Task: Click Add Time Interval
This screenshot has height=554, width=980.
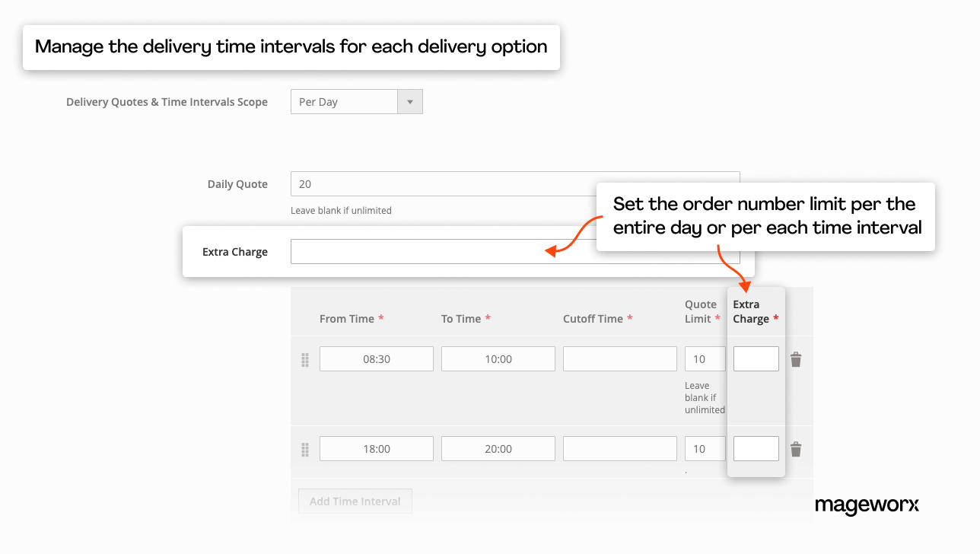Action: [355, 501]
